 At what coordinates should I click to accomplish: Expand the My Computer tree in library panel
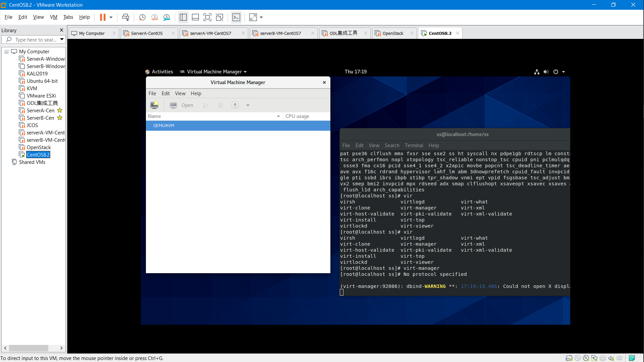pyautogui.click(x=7, y=51)
